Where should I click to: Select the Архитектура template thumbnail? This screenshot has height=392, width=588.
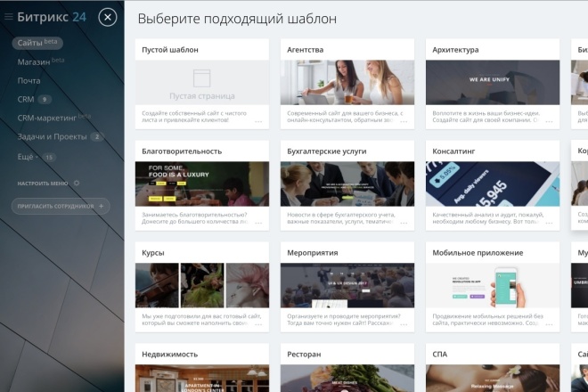coord(493,83)
